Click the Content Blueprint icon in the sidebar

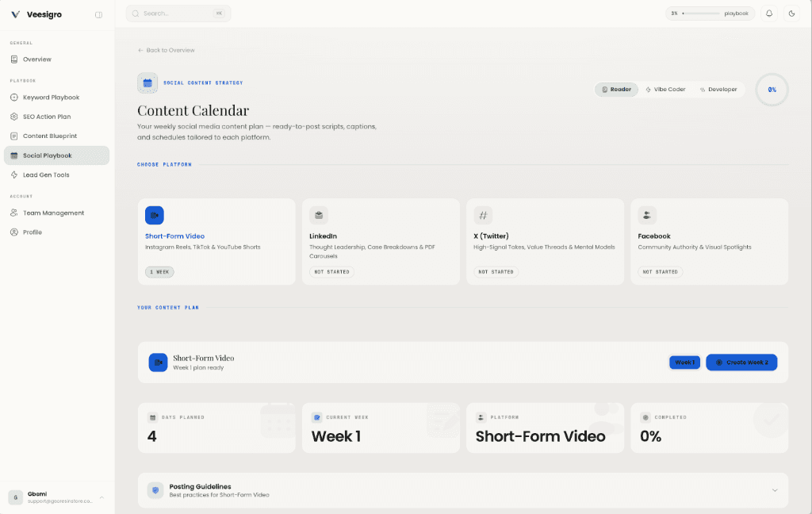click(14, 136)
